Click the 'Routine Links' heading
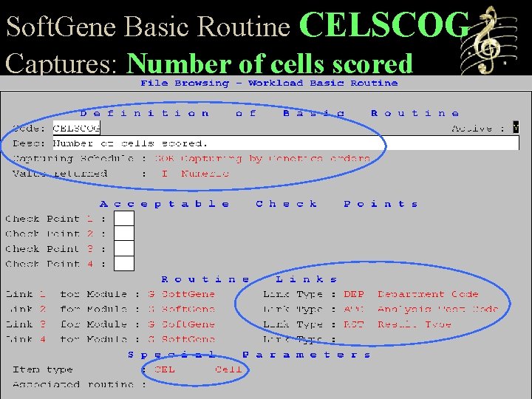This screenshot has height=399, width=532. (250, 279)
